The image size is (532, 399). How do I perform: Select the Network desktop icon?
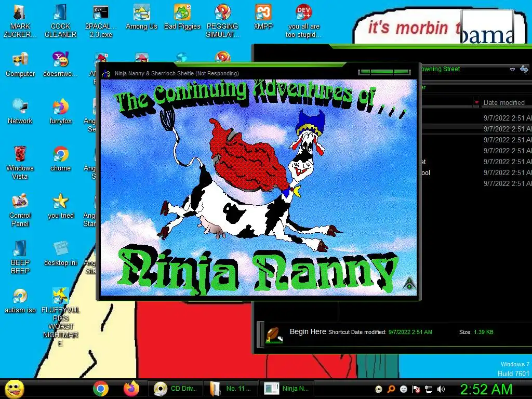20,112
